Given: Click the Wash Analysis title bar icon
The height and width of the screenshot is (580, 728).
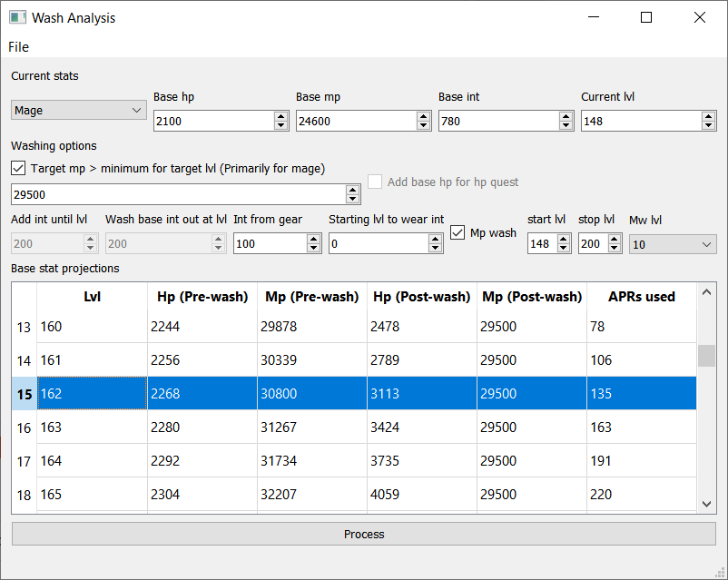Looking at the screenshot, I should click(x=15, y=17).
